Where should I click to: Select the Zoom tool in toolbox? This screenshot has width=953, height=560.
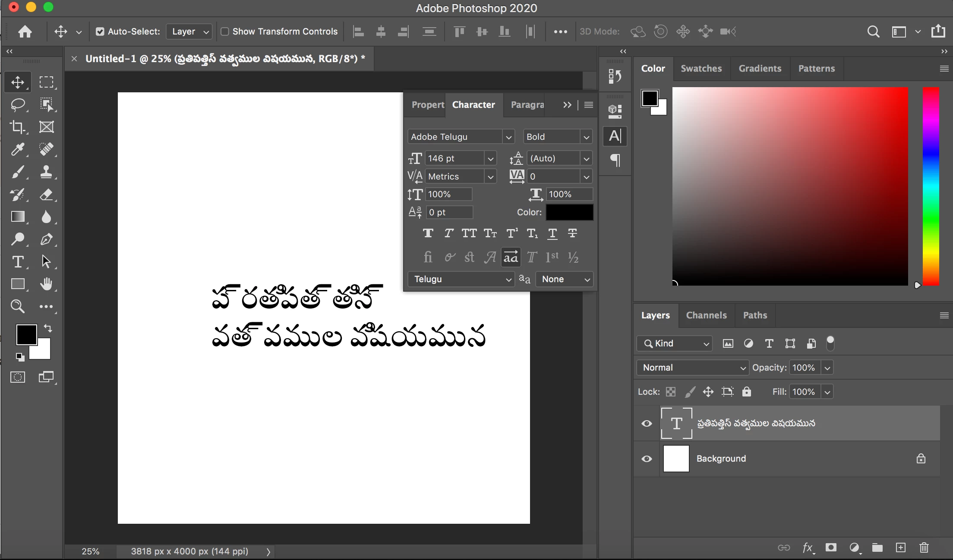coord(18,306)
